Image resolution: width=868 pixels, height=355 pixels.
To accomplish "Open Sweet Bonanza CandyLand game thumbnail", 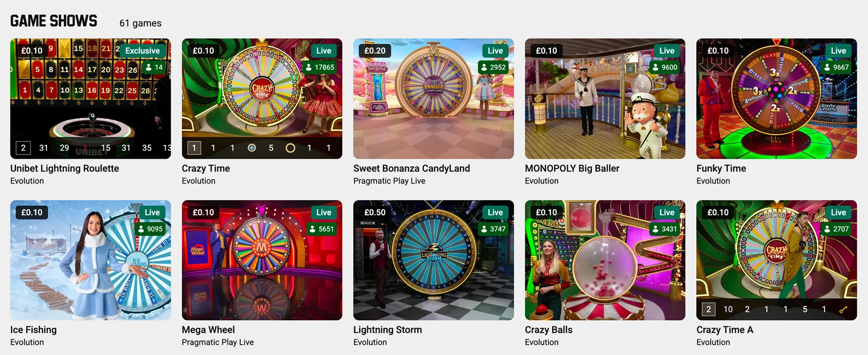I will (x=433, y=98).
